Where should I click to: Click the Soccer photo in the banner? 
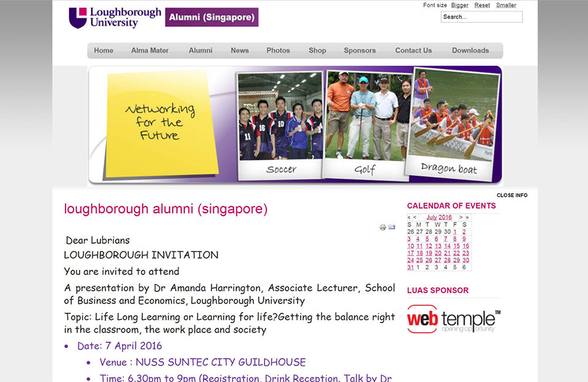tap(280, 125)
